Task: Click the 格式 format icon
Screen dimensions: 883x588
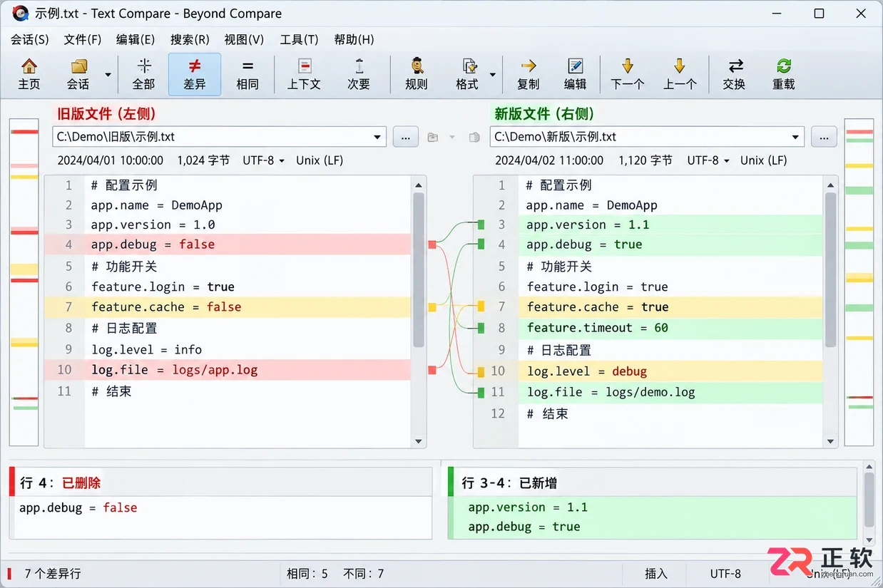Action: pos(468,74)
